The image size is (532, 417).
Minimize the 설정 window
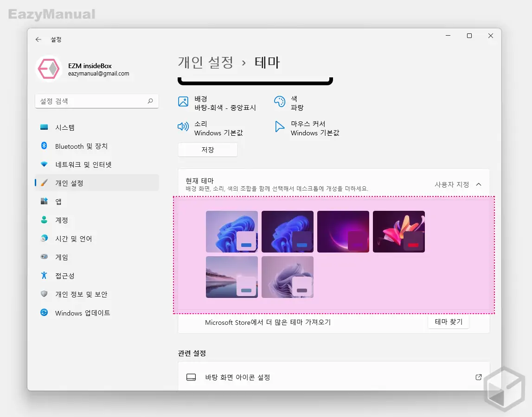[x=448, y=36]
